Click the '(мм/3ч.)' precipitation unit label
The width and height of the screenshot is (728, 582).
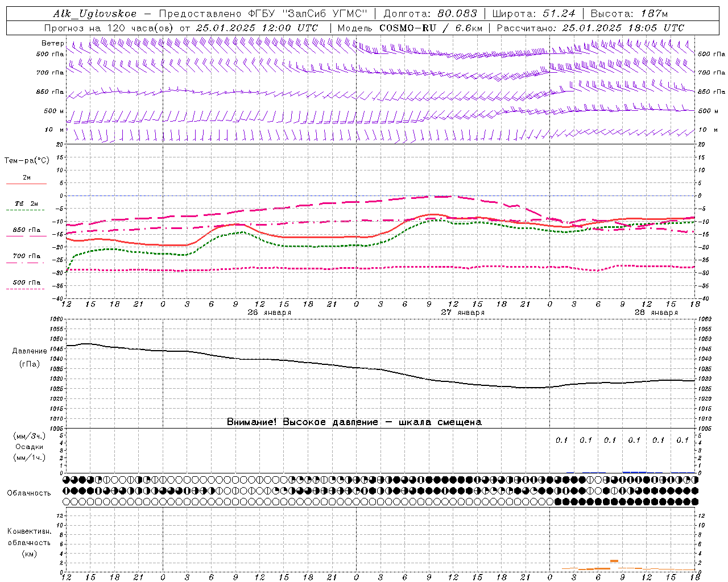coord(30,436)
